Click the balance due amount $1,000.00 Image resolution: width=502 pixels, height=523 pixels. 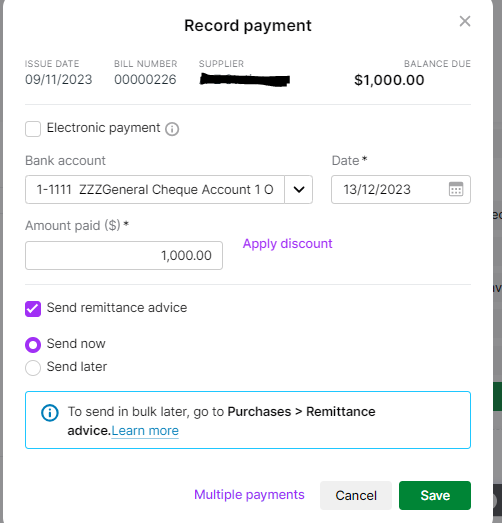389,80
